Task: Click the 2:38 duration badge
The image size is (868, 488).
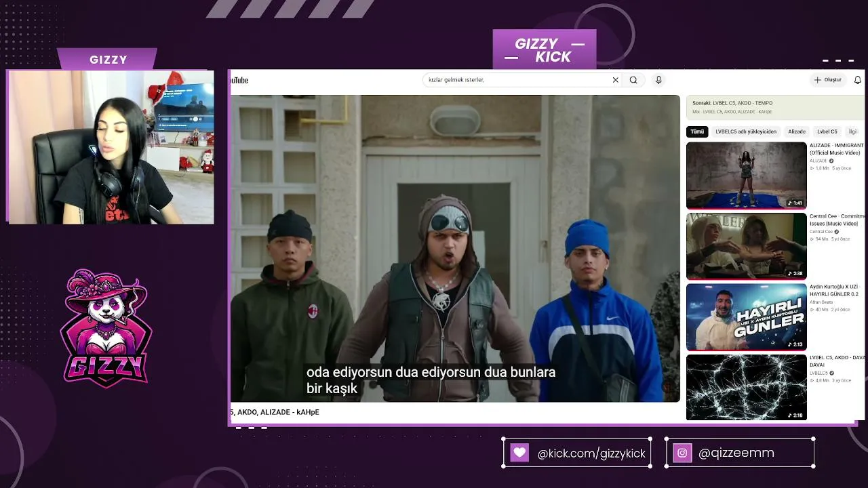Action: [796, 273]
